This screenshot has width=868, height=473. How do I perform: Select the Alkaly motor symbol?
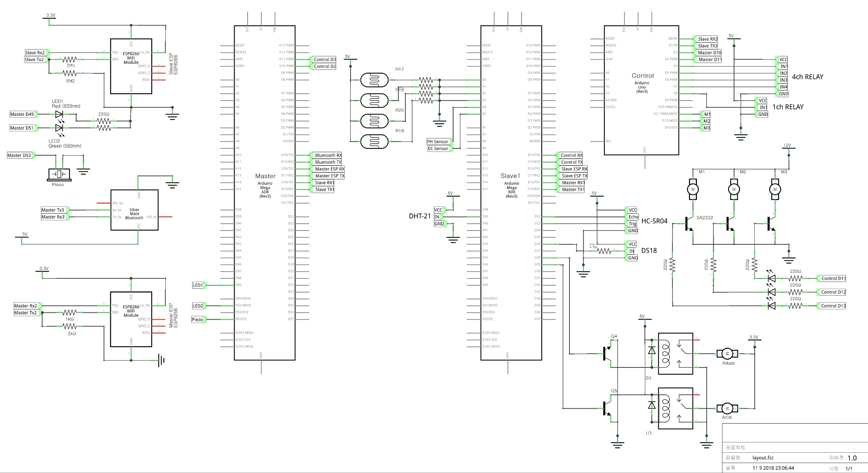[x=727, y=354]
